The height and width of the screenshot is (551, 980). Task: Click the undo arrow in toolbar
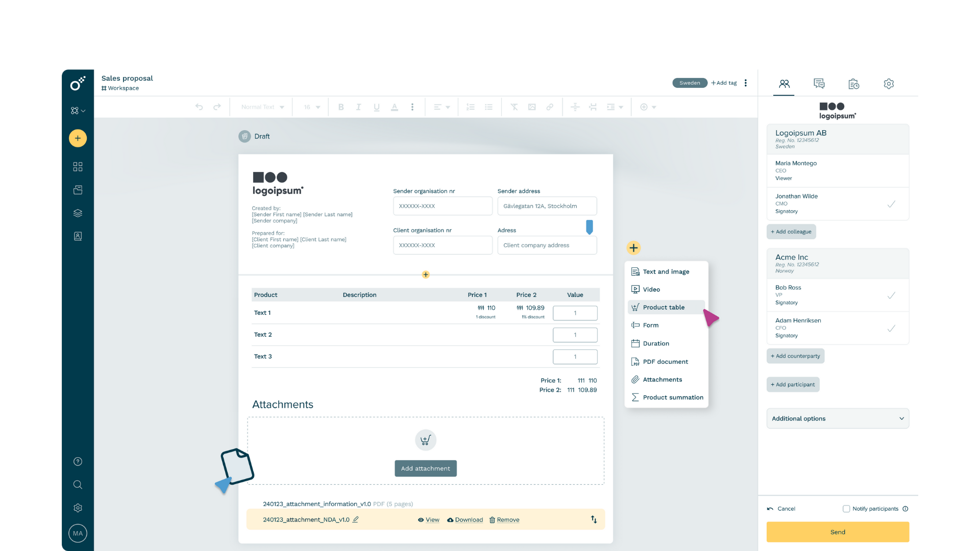click(199, 107)
